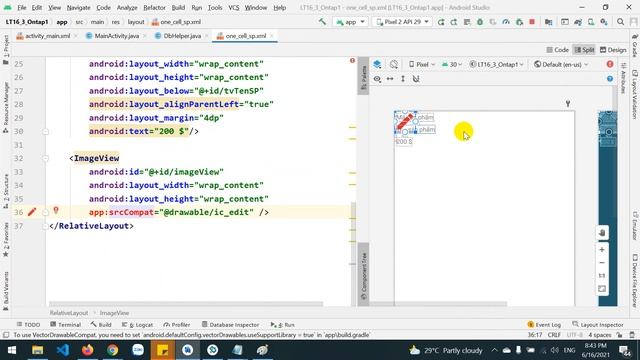Image resolution: width=640 pixels, height=360 pixels.
Task: Open Firefox from the taskbar
Action: [87, 350]
